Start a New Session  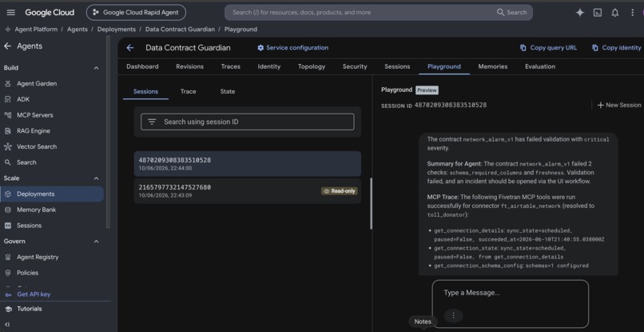click(x=619, y=105)
